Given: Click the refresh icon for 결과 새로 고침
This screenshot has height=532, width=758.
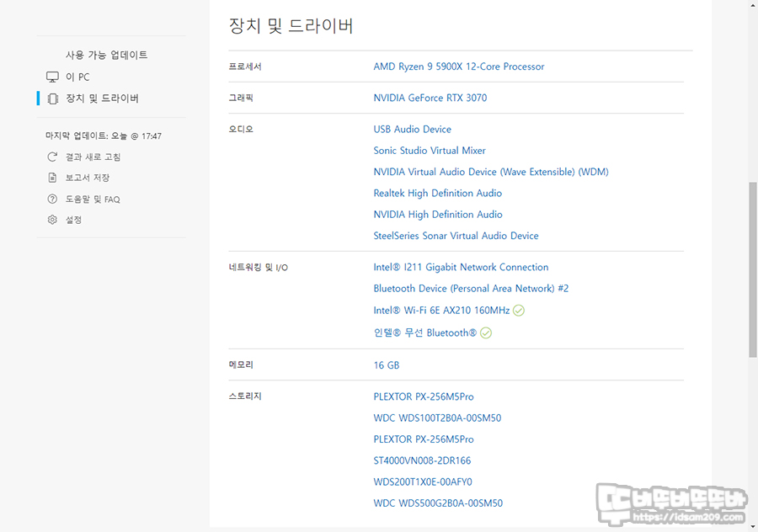Looking at the screenshot, I should (x=52, y=157).
